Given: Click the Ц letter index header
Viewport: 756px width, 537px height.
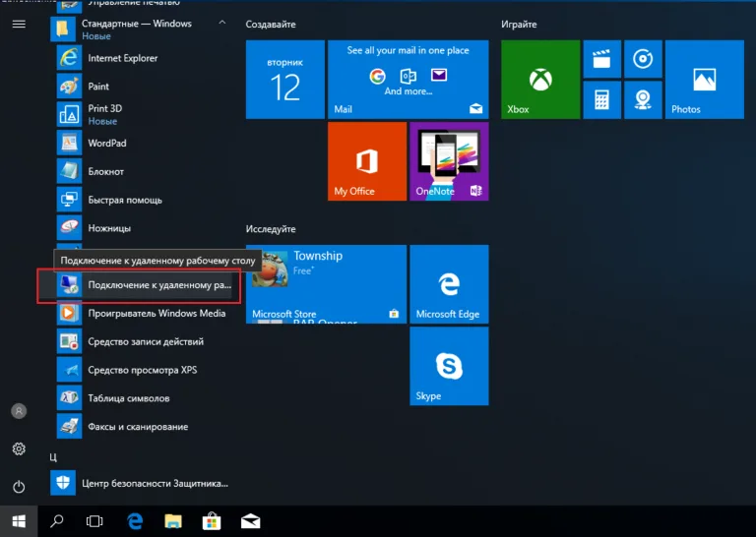Looking at the screenshot, I should [x=53, y=456].
